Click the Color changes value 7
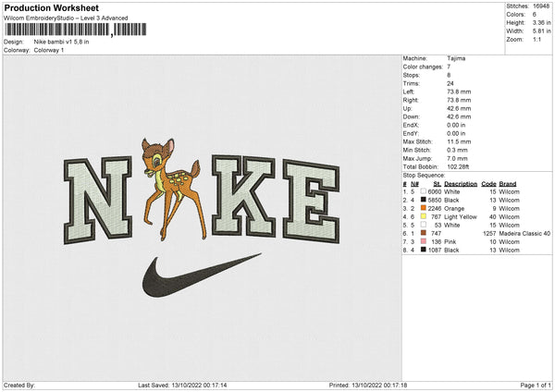Viewport: 555px width, 392px height. click(x=449, y=67)
